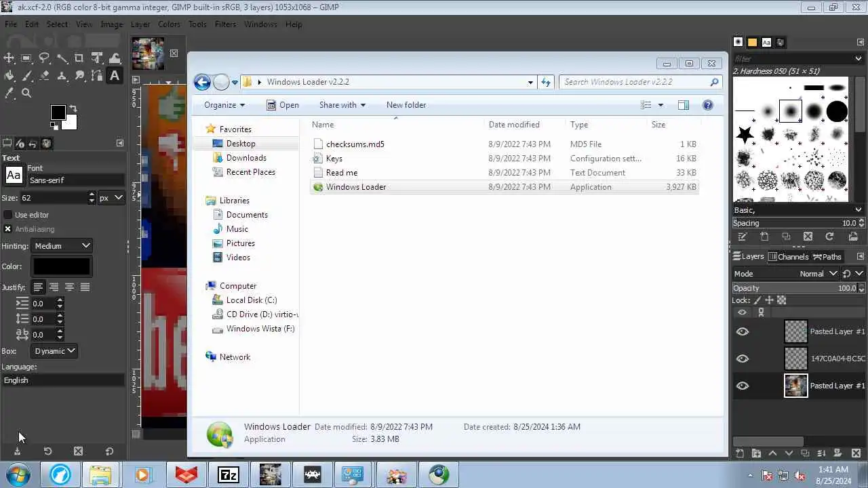Switch to the Paths tab
The image size is (868, 488).
point(827,257)
